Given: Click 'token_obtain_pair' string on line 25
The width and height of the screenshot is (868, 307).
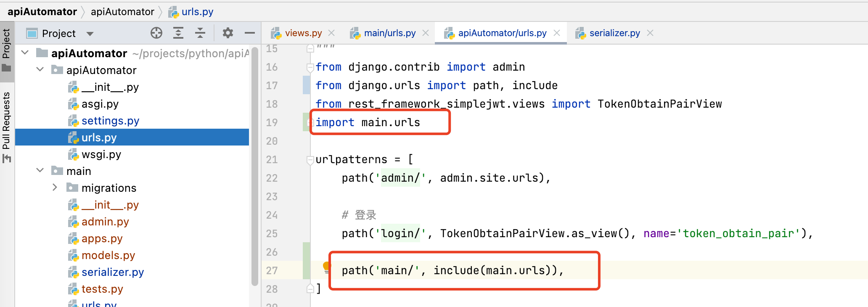Looking at the screenshot, I should pos(738,233).
